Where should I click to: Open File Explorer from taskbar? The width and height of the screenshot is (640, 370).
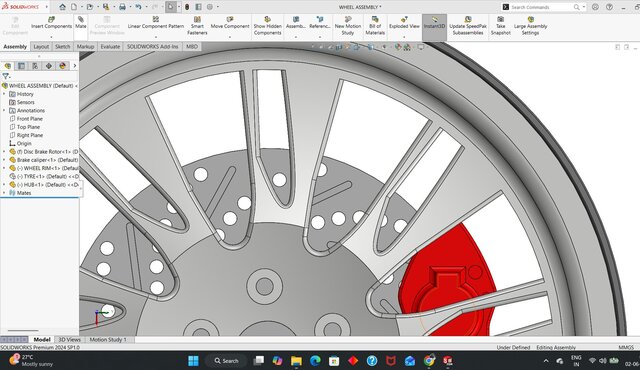[x=296, y=361]
